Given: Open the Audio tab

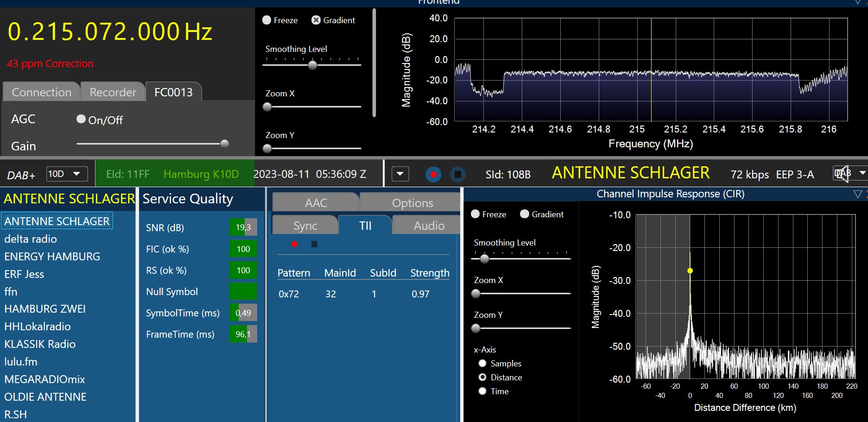Looking at the screenshot, I should pyautogui.click(x=429, y=226).
